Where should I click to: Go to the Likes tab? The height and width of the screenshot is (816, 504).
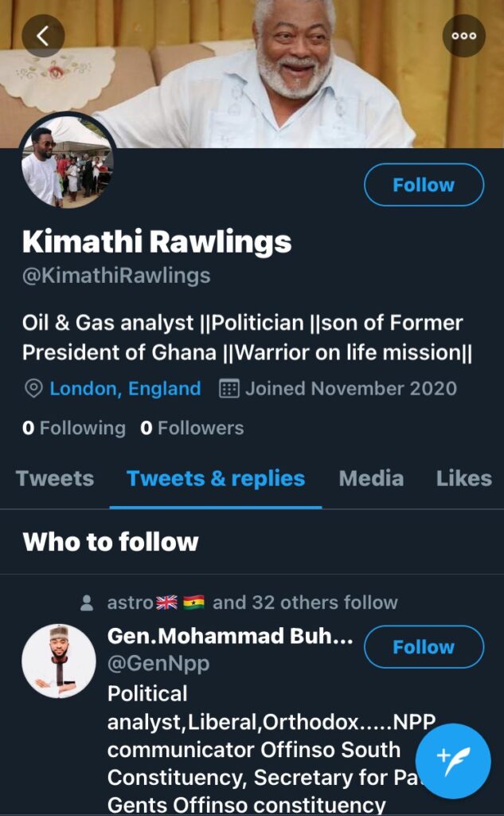[x=463, y=478]
